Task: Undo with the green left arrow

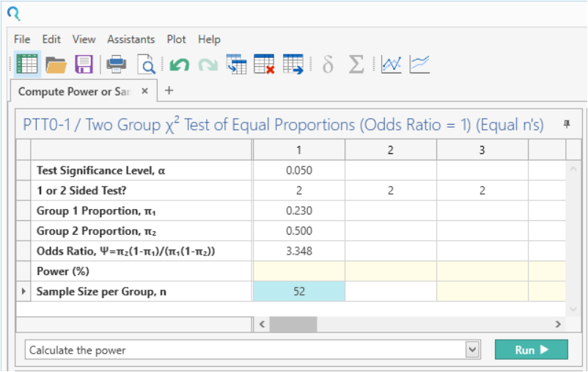Action: 179,65
